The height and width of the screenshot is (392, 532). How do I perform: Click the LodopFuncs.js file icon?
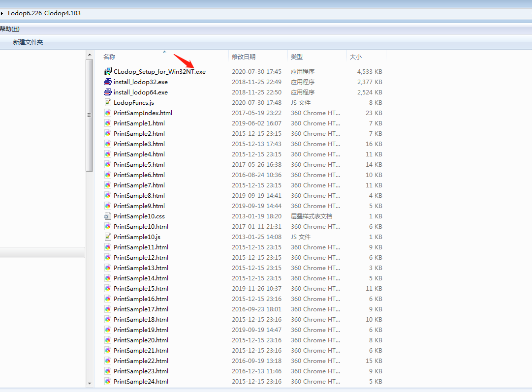pyautogui.click(x=108, y=102)
